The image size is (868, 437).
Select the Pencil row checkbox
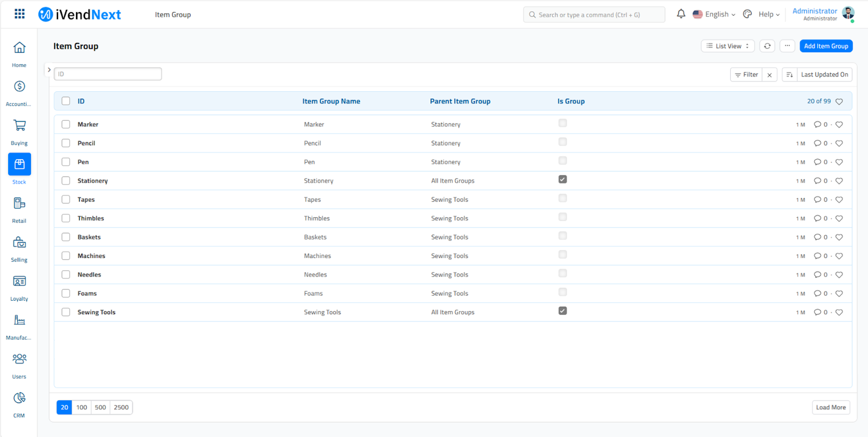point(66,143)
